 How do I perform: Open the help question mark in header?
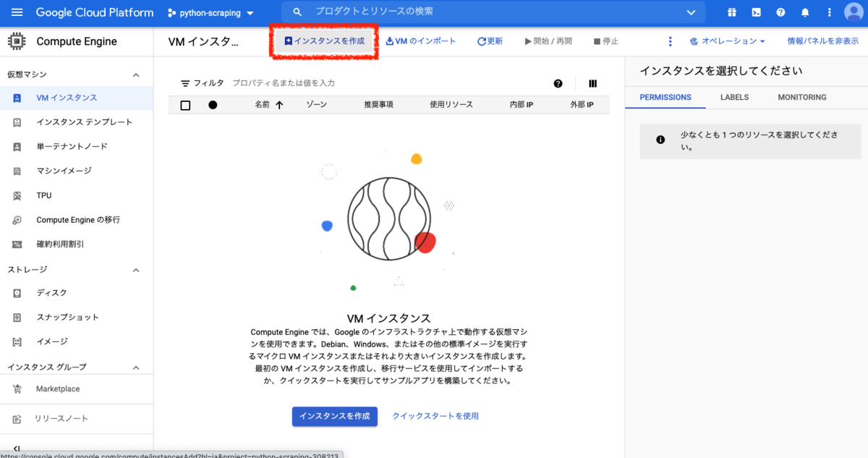780,12
